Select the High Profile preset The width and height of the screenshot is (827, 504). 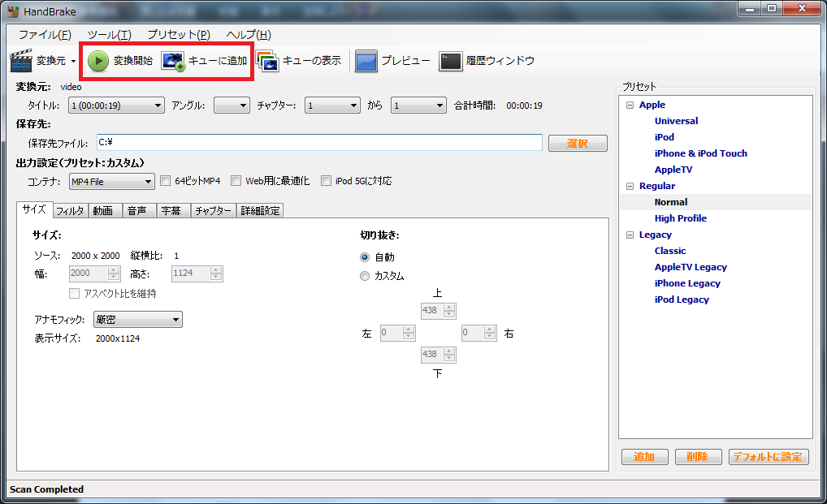pyautogui.click(x=681, y=218)
